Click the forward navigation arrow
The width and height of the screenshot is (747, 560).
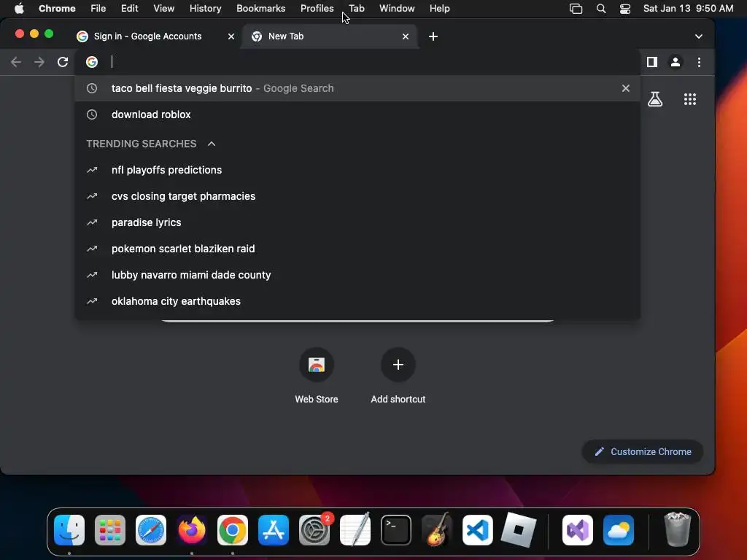point(39,62)
